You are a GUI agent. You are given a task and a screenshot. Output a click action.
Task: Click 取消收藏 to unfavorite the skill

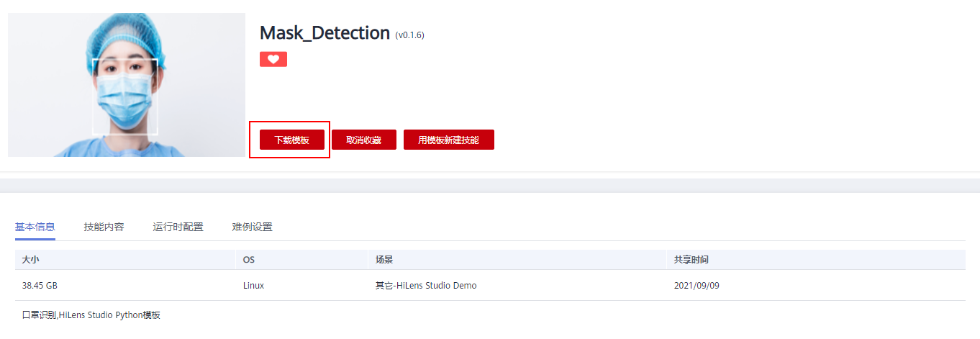coord(363,140)
